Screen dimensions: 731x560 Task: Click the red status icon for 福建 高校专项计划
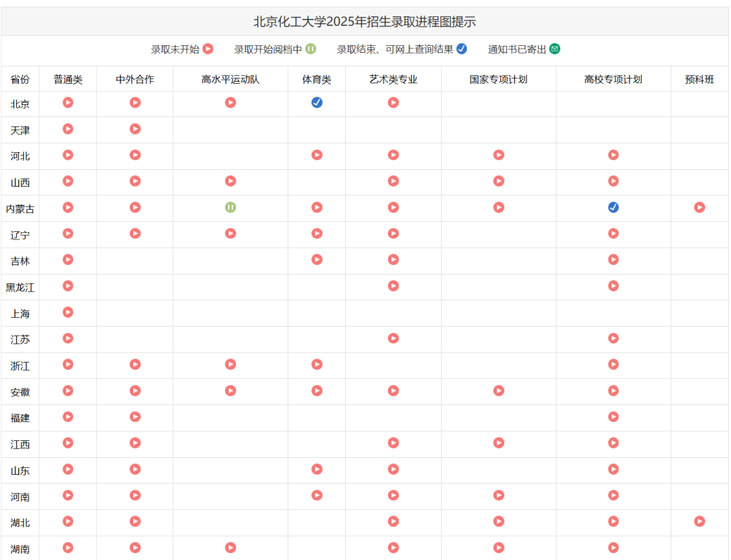click(613, 417)
